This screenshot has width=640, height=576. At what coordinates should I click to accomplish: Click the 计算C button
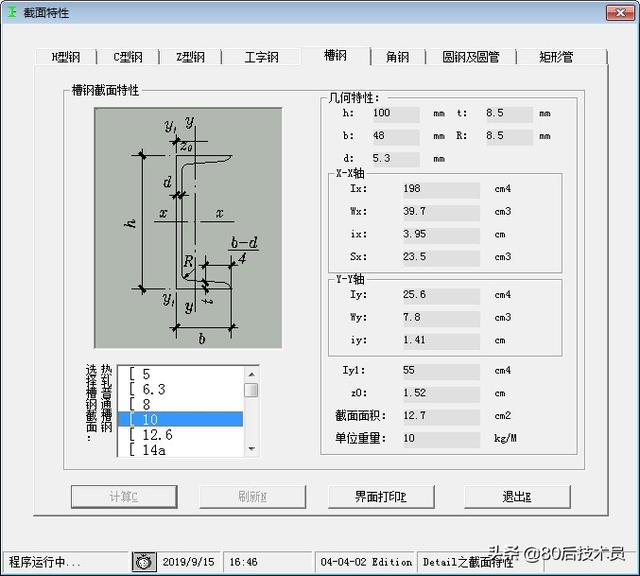124,497
